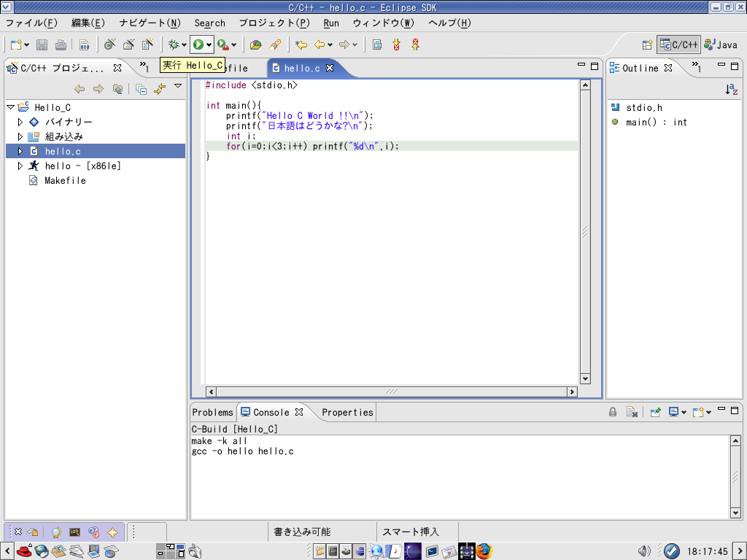This screenshot has width=747, height=560.
Task: Select Makefile in the project tree
Action: (65, 181)
